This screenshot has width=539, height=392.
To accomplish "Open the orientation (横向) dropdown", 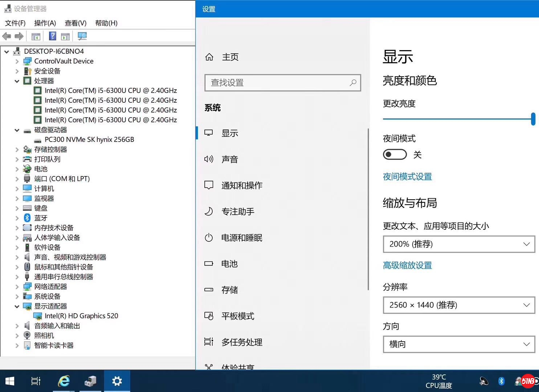I will point(459,344).
